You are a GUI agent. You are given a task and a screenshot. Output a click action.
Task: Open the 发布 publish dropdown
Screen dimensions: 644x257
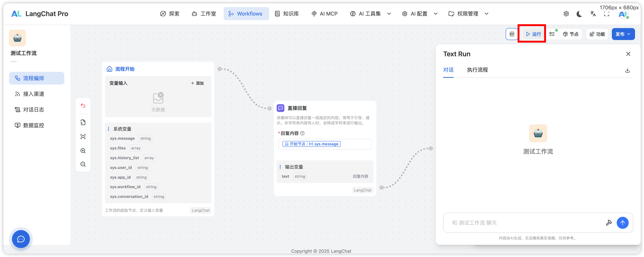(x=623, y=34)
